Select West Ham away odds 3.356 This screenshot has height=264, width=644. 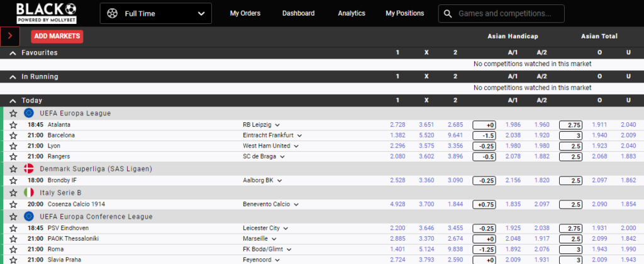pos(455,146)
